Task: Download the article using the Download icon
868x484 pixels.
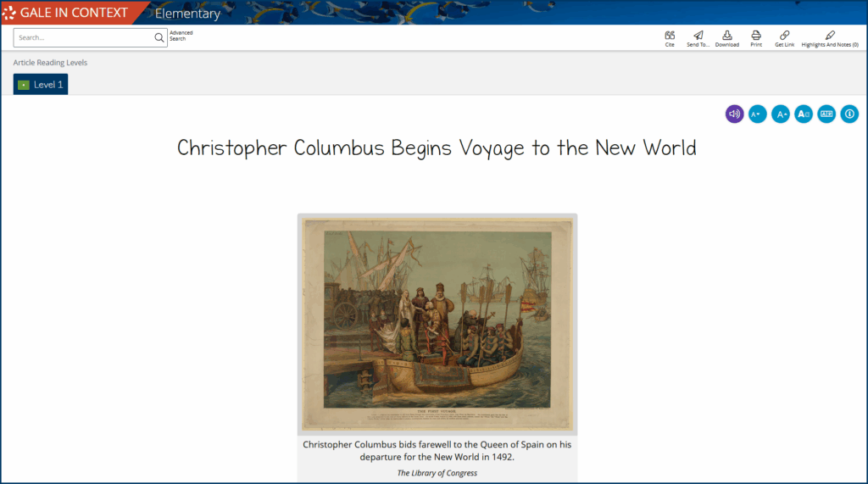Action: coord(726,36)
